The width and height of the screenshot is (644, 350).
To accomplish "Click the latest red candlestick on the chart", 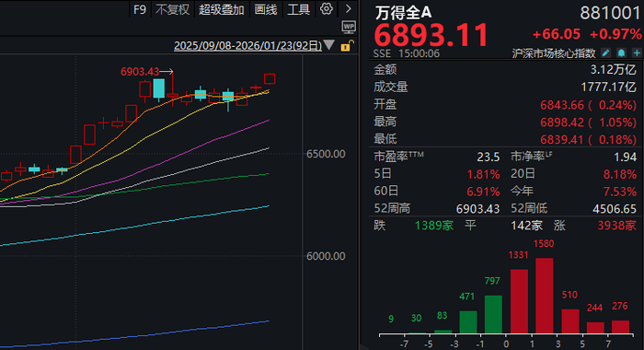I will pos(270,78).
